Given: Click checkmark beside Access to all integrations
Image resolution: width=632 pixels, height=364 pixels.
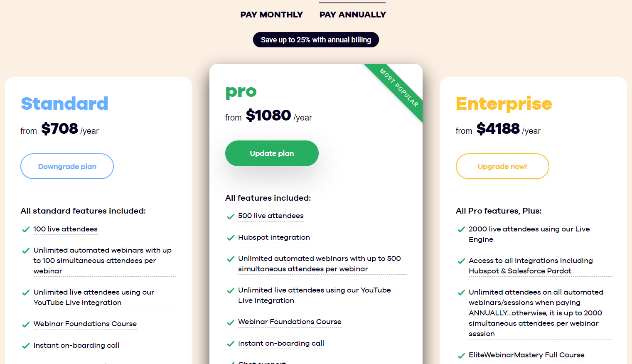Looking at the screenshot, I should click(461, 261).
